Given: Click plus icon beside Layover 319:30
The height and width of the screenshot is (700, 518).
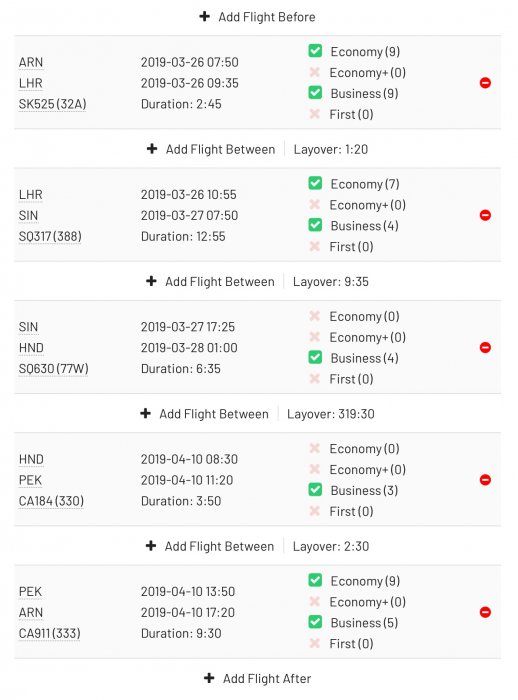Looking at the screenshot, I should [x=146, y=413].
